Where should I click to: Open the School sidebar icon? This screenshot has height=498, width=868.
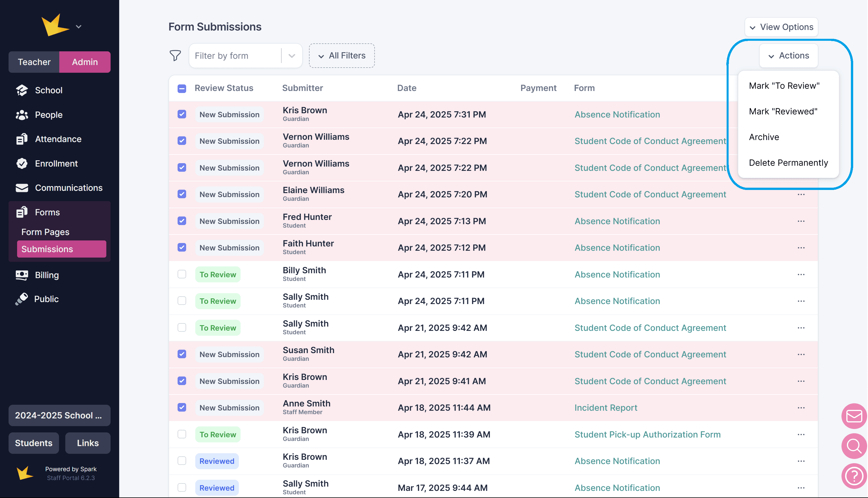coord(22,90)
